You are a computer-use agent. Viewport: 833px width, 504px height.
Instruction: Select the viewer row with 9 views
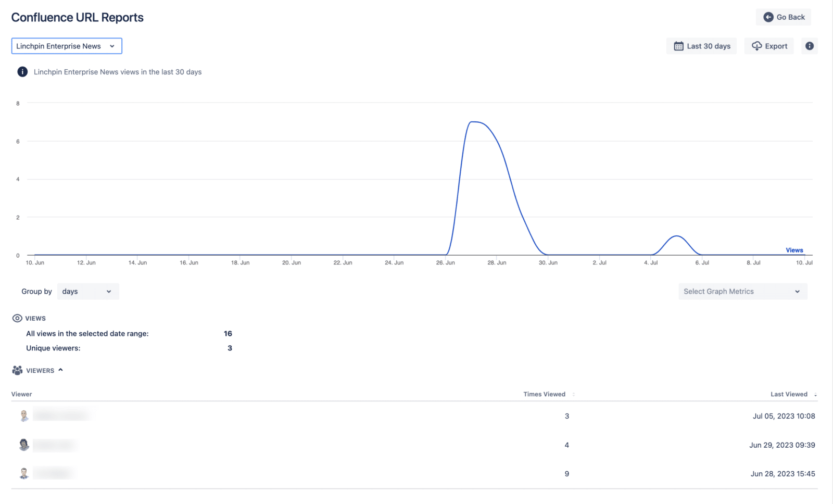(416, 473)
